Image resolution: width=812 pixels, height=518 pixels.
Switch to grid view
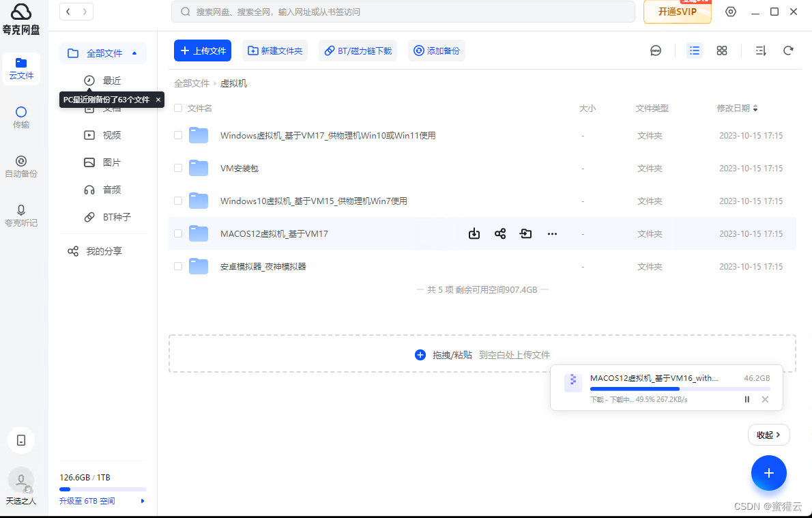point(722,51)
